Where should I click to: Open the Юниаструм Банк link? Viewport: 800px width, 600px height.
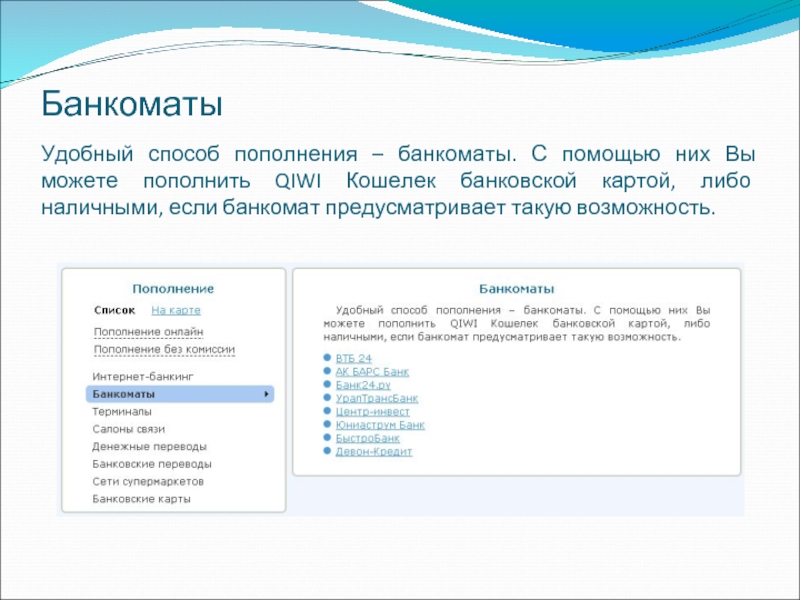point(380,424)
